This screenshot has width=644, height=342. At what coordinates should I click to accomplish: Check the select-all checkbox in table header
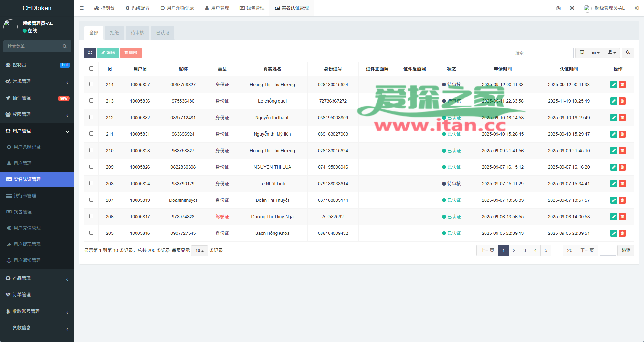[91, 69]
